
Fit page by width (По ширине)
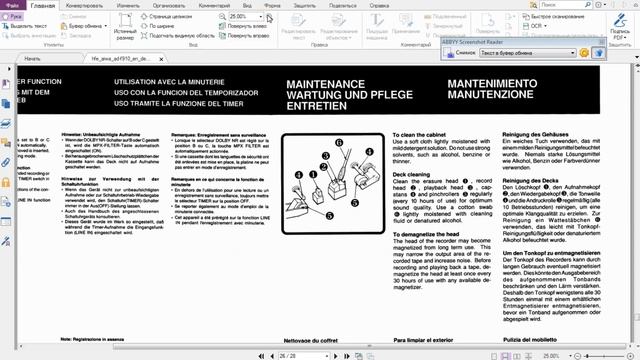[158, 26]
